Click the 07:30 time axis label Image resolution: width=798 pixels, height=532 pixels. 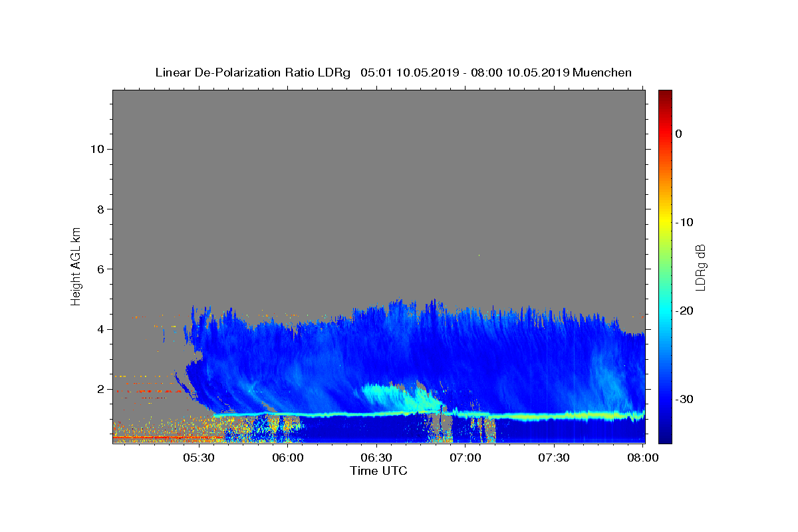click(x=554, y=458)
